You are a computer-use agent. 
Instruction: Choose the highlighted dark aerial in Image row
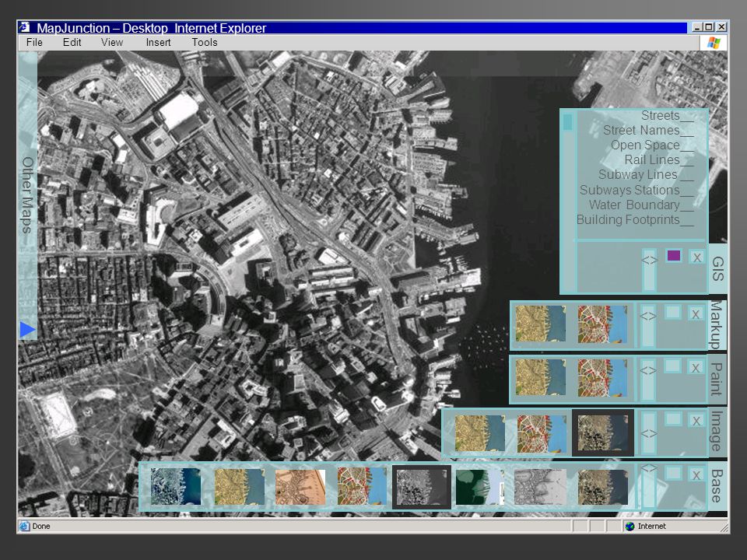click(x=602, y=432)
